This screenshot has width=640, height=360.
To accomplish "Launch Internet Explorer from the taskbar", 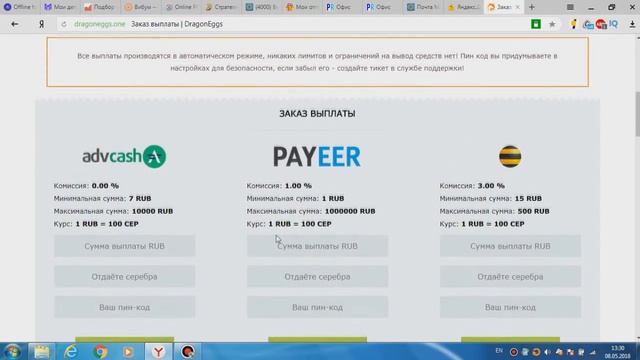I will 71,351.
